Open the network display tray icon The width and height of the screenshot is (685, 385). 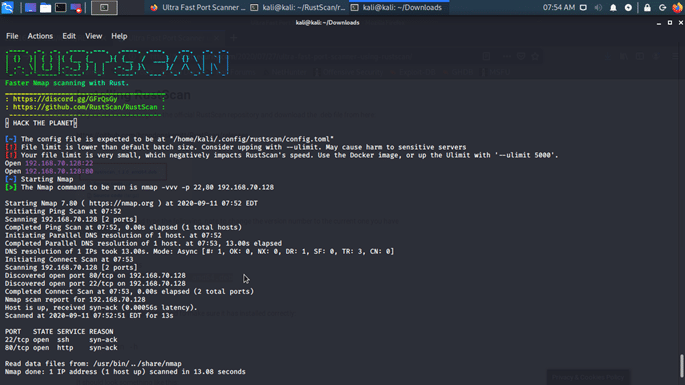pos(583,7)
